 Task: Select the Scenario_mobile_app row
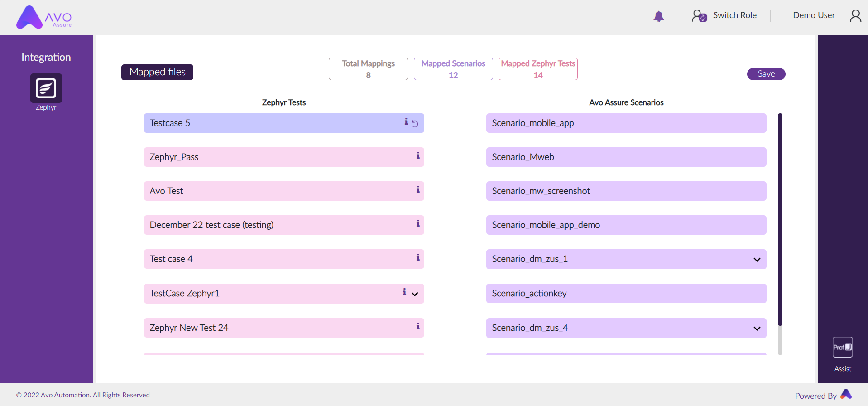(x=626, y=123)
